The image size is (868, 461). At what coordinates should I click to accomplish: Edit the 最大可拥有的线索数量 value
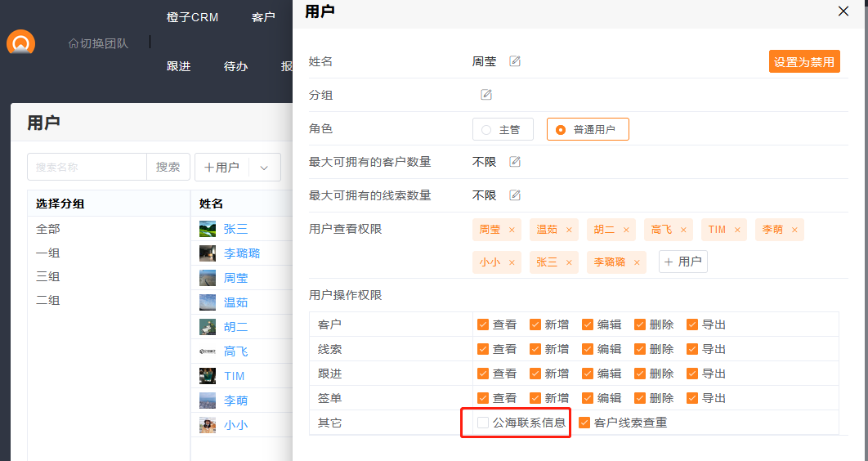(515, 195)
